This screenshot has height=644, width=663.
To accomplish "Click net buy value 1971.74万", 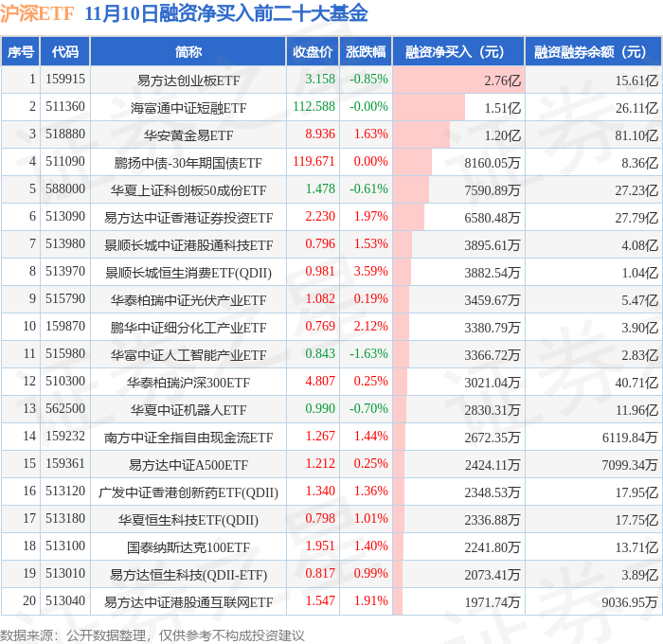I will point(493,602).
